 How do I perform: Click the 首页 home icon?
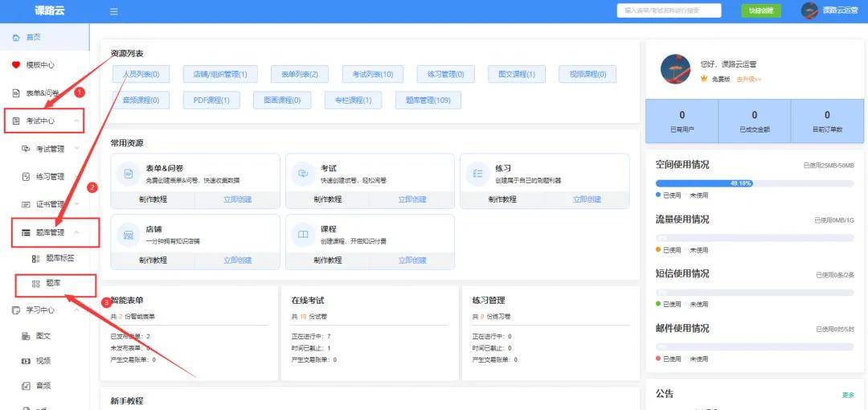(x=16, y=37)
